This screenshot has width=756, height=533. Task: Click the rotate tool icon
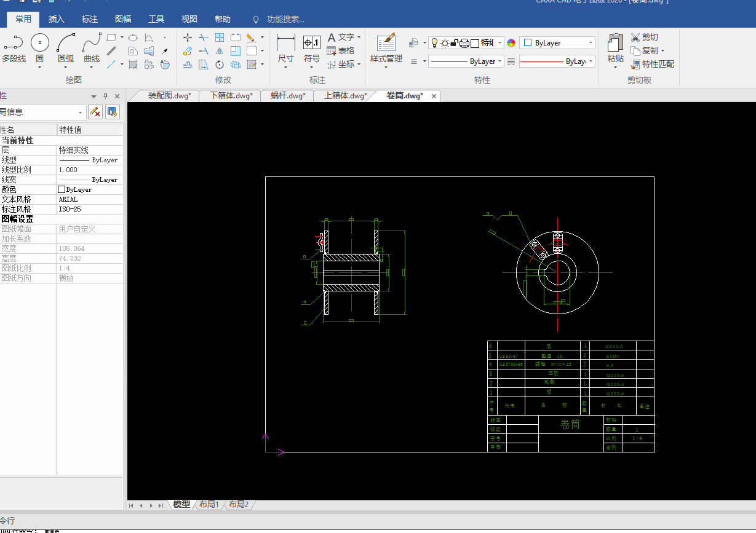(220, 65)
